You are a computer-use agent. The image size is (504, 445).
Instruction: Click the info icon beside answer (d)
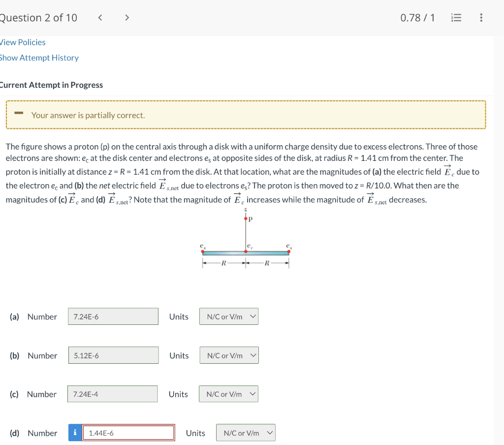click(x=75, y=433)
